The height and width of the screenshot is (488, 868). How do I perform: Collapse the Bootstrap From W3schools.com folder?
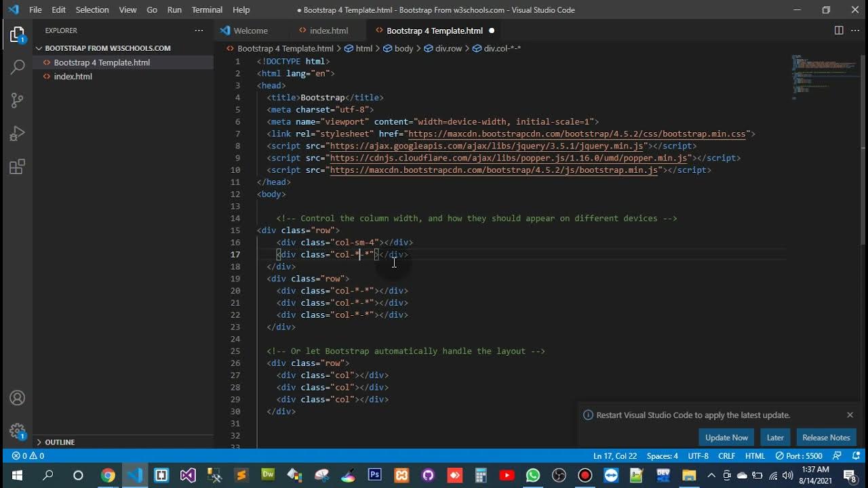pyautogui.click(x=108, y=48)
